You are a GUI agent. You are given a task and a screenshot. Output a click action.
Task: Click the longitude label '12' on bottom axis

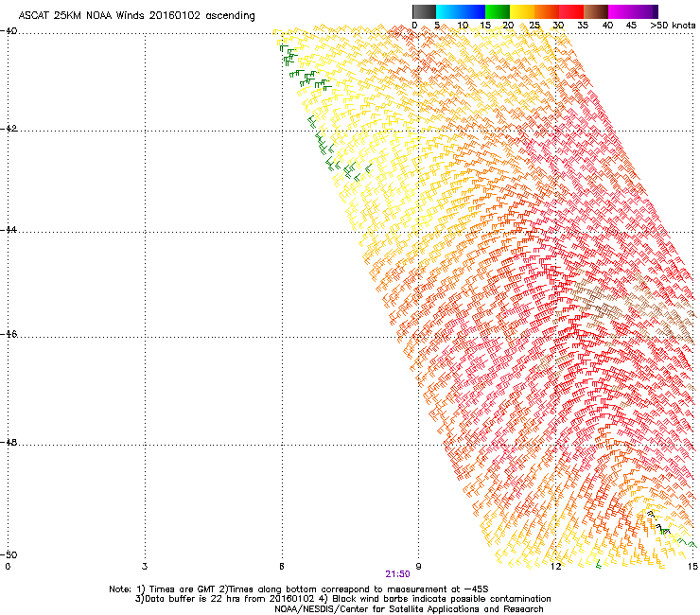coord(555,567)
